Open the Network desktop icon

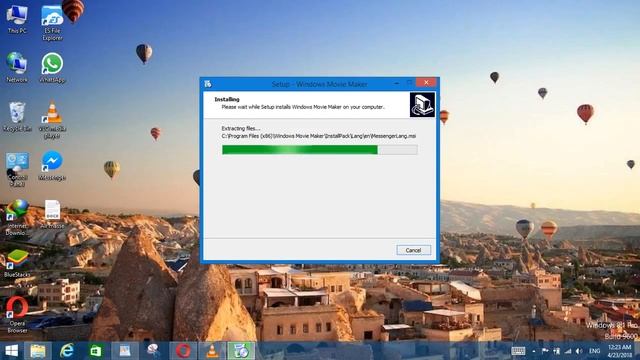(x=17, y=68)
